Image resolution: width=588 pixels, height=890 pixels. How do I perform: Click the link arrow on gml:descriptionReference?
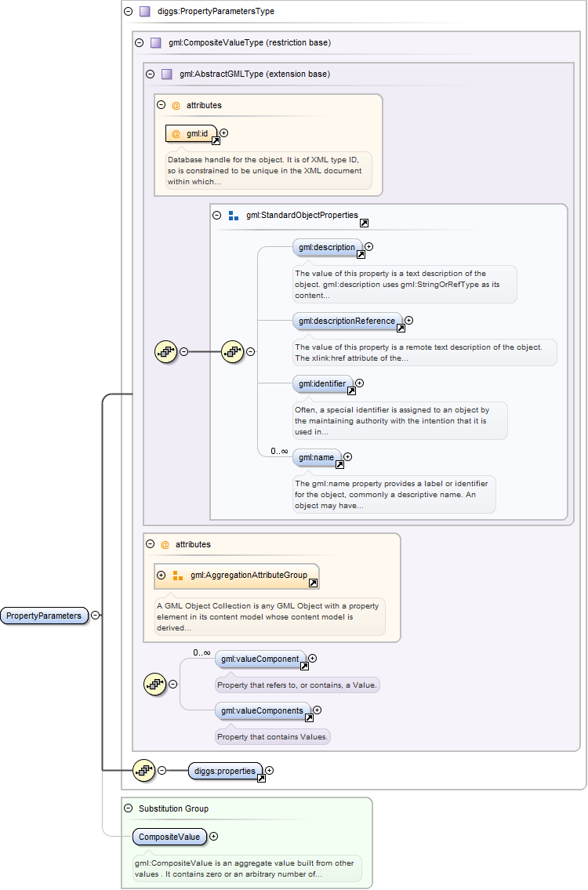[401, 329]
